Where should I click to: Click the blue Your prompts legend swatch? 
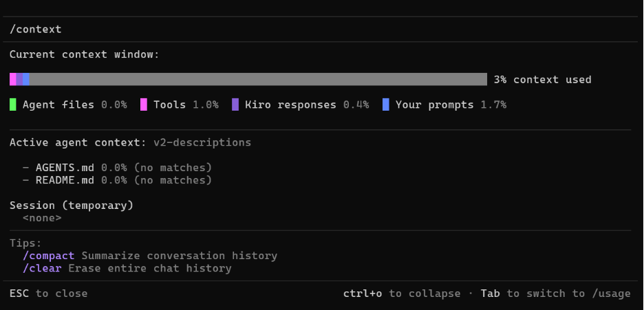(x=386, y=104)
